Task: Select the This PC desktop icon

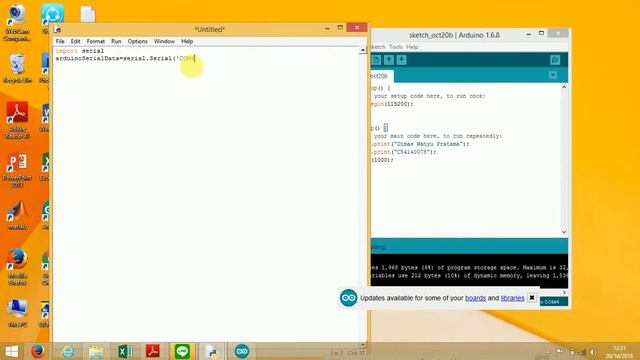Action: point(17,313)
